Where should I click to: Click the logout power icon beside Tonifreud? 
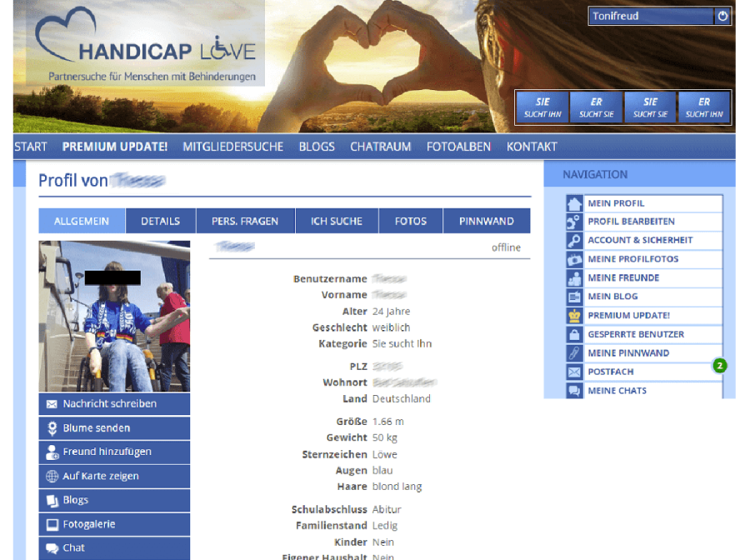click(x=722, y=15)
